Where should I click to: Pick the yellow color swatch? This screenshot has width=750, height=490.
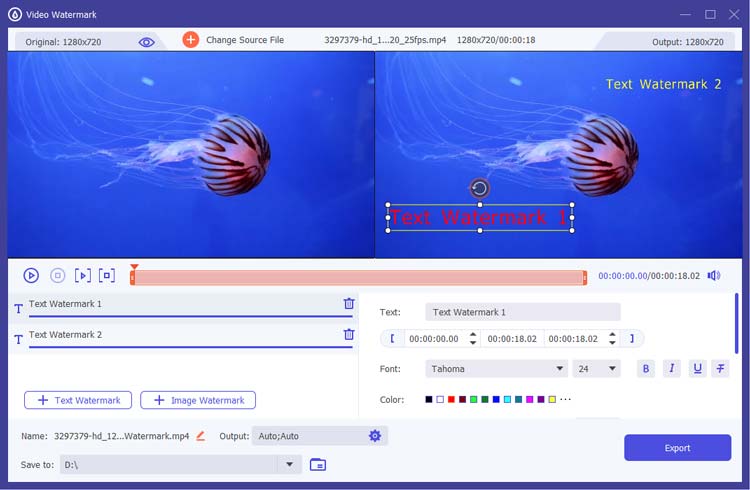[552, 399]
